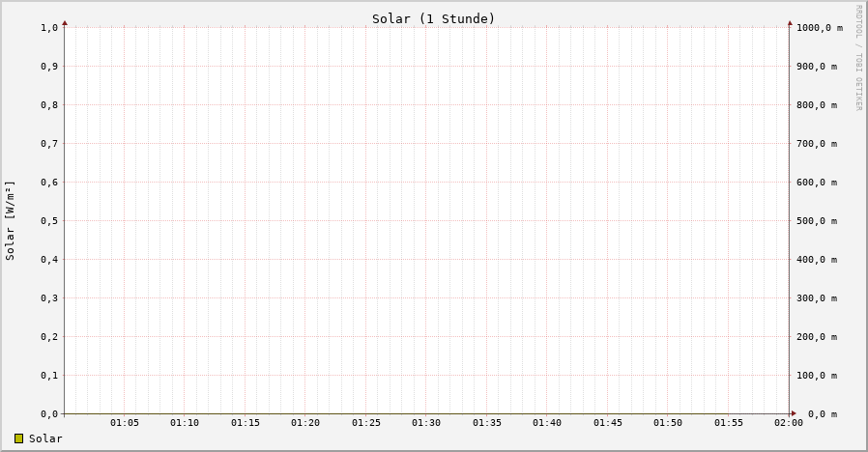
Task: Click the right axis value '700,0 m'
Action: (817, 144)
